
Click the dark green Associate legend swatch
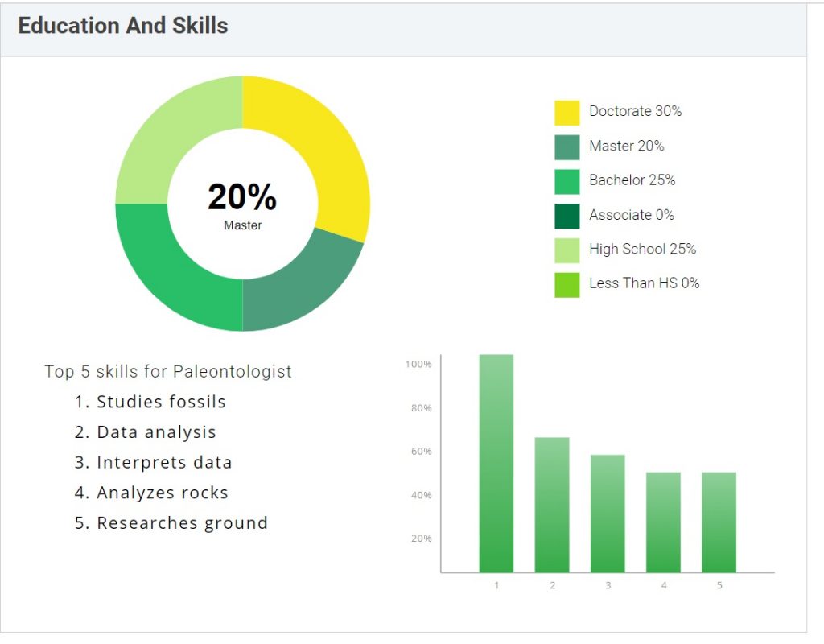coord(567,216)
